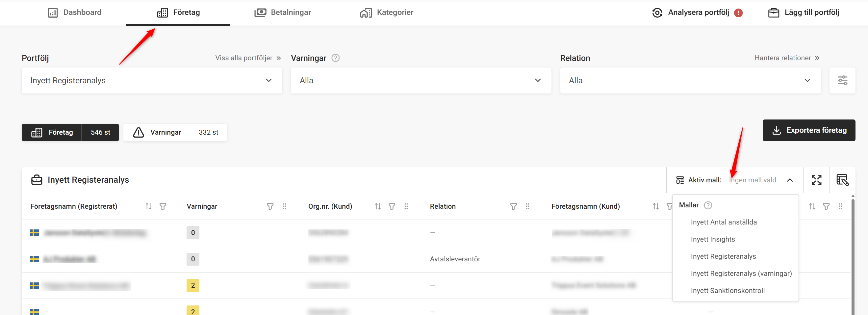
Task: Open the filter settings sliders icon
Action: pos(842,80)
